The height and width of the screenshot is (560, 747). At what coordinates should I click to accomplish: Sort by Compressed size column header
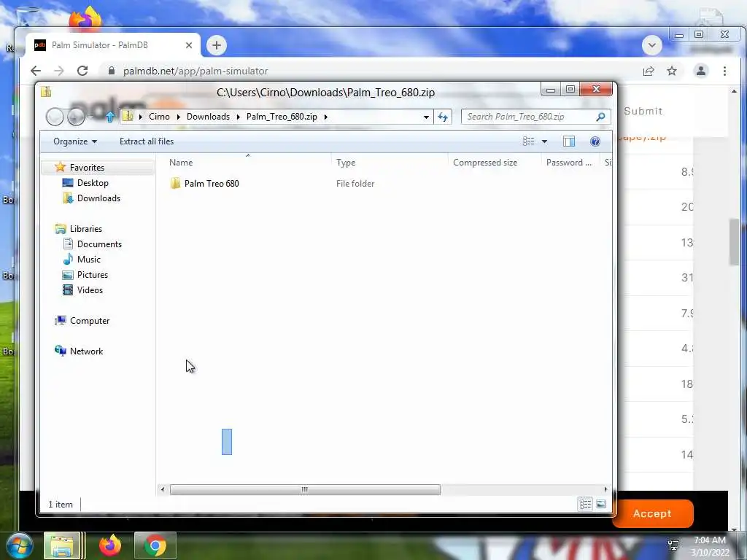click(485, 163)
